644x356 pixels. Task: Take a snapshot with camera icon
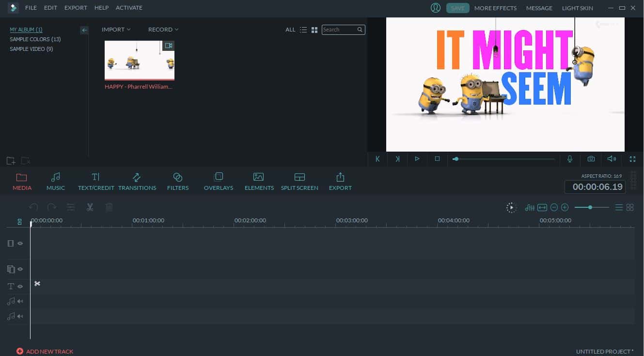pyautogui.click(x=591, y=159)
